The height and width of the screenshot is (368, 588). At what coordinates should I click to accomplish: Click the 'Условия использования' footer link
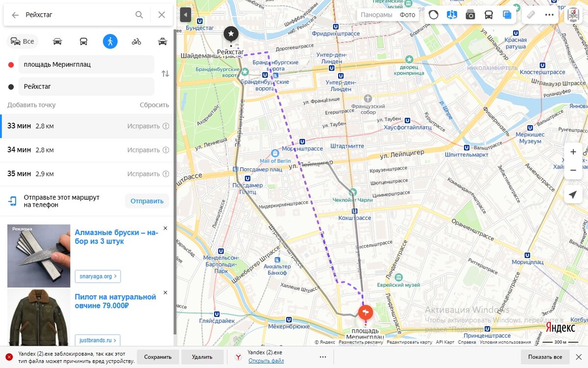tap(505, 342)
